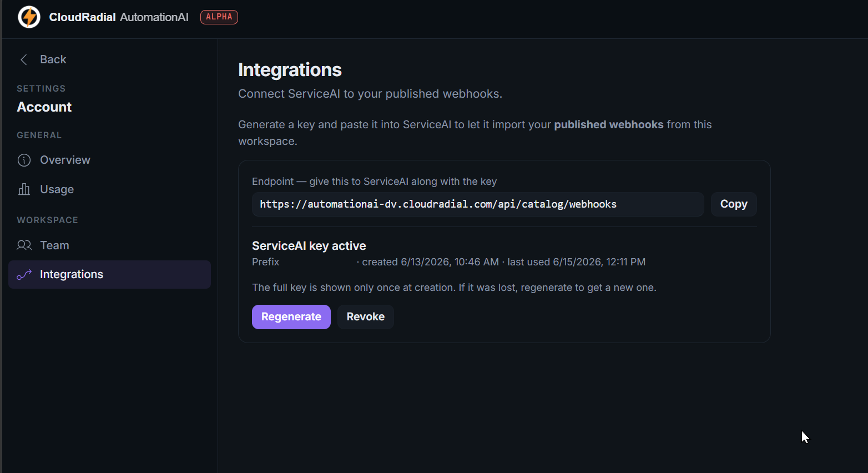
Task: Go Back via the sidebar label
Action: coord(53,59)
